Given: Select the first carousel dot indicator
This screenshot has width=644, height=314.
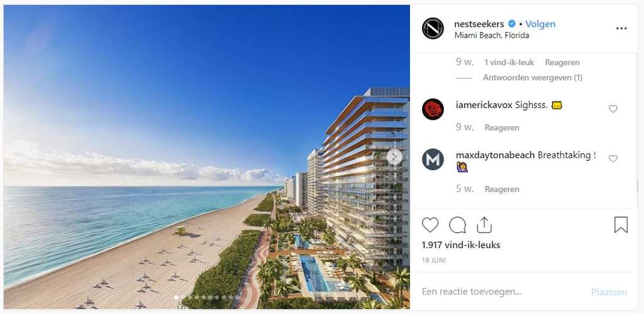Looking at the screenshot, I should coord(176,297).
